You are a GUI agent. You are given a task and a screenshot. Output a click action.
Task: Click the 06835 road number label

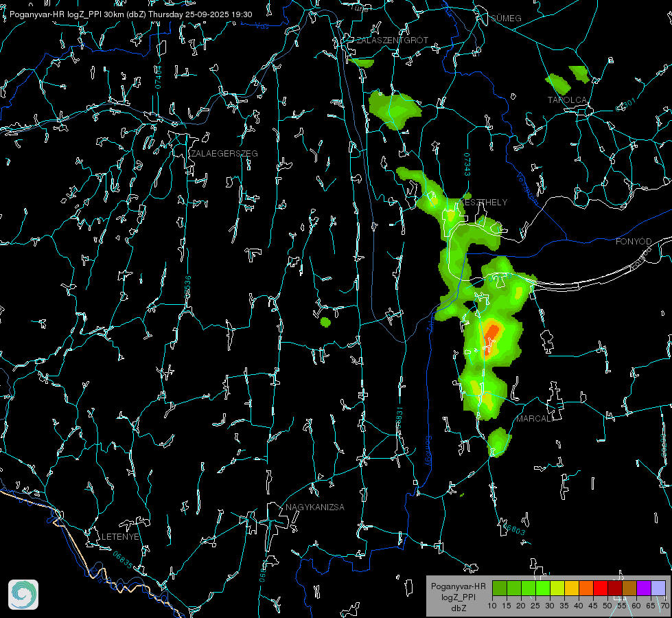click(x=123, y=560)
